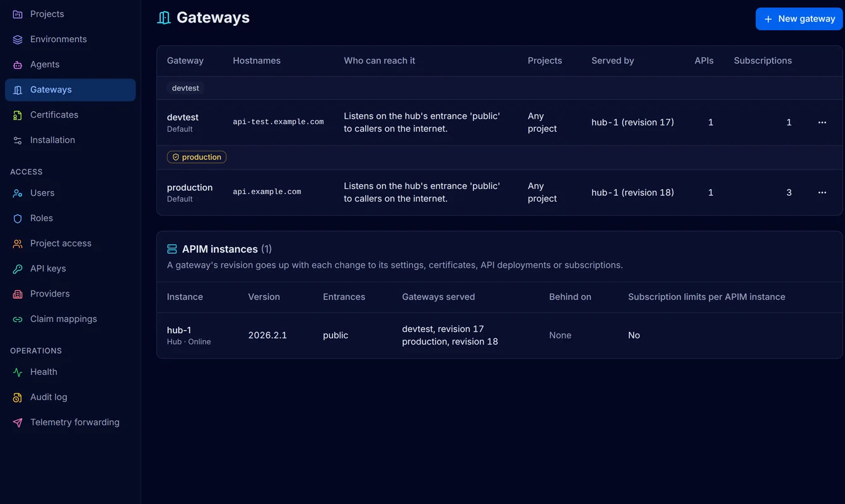This screenshot has height=504, width=845.
Task: Open the Agents section
Action: coord(70,64)
